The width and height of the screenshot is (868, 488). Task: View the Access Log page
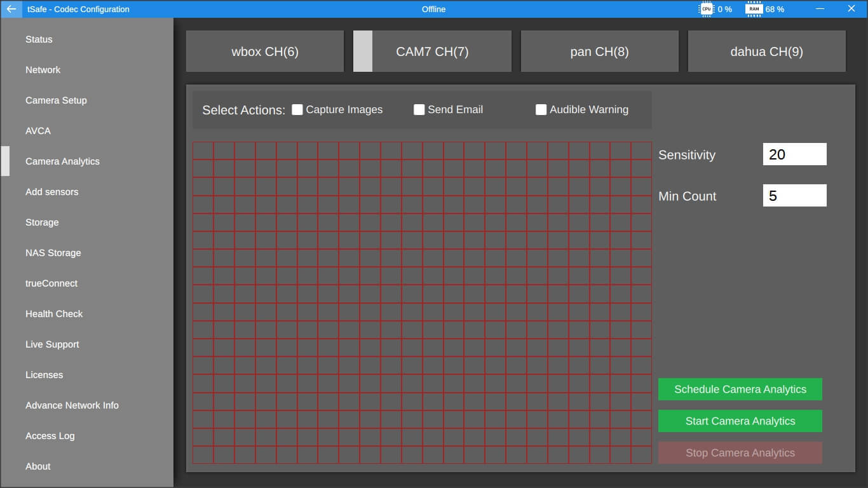[x=50, y=435]
